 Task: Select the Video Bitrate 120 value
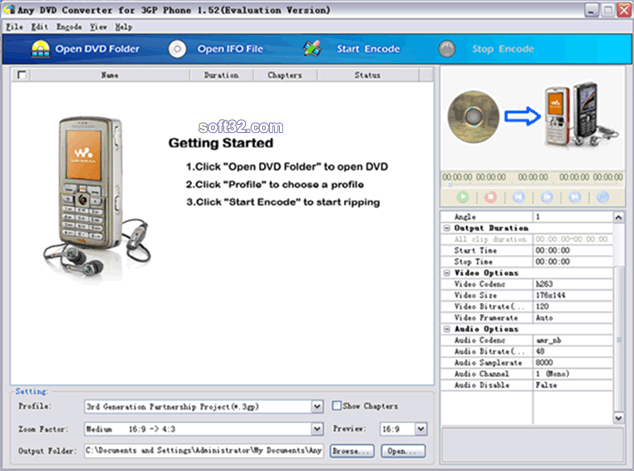[573, 306]
